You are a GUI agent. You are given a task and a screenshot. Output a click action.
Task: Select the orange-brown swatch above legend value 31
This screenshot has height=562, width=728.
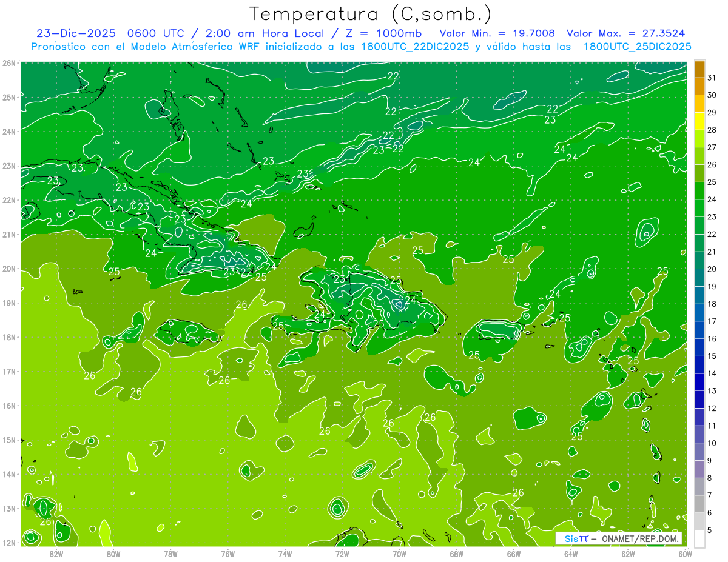pyautogui.click(x=699, y=69)
